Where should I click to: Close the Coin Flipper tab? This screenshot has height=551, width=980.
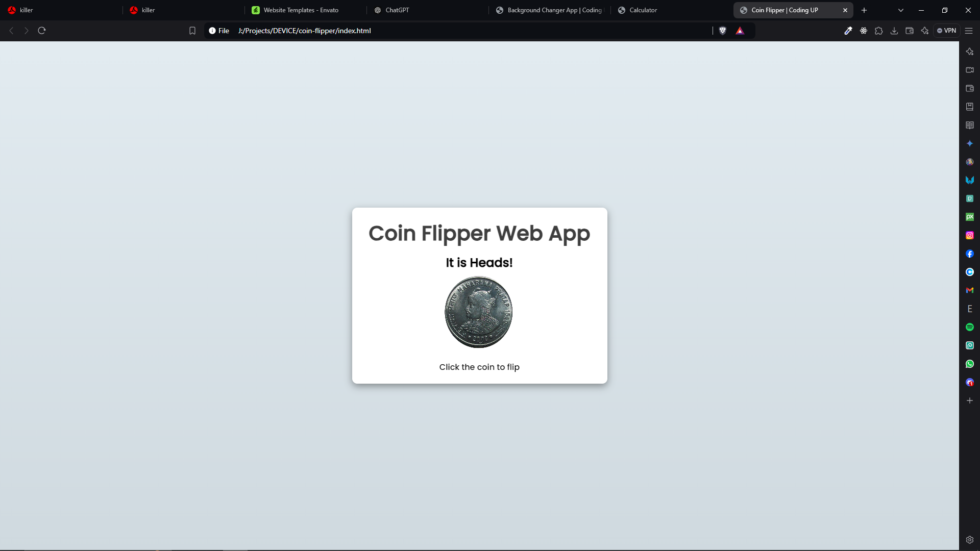(845, 10)
